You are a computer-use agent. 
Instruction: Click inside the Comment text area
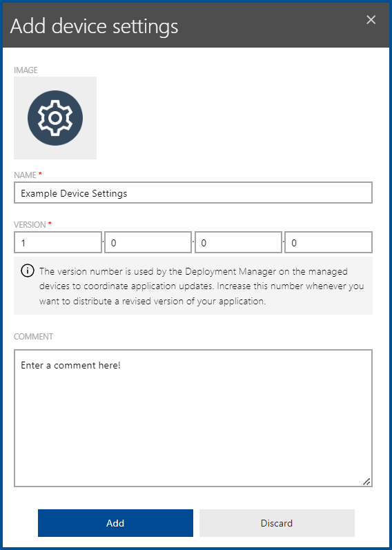click(193, 418)
